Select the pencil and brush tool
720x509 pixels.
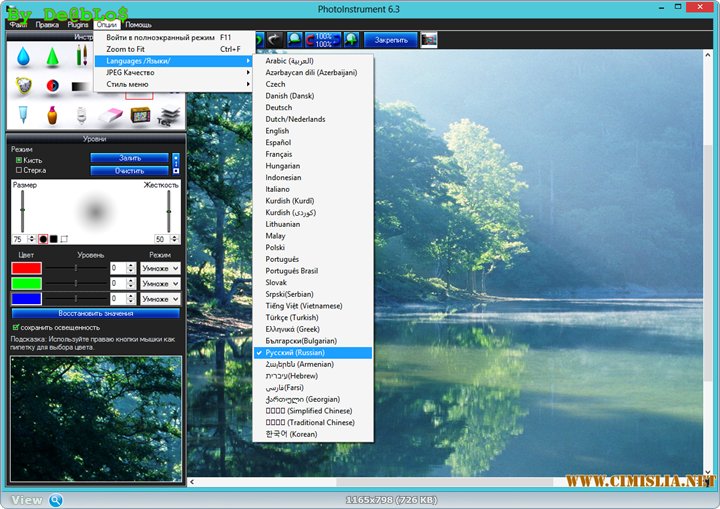pyautogui.click(x=81, y=55)
